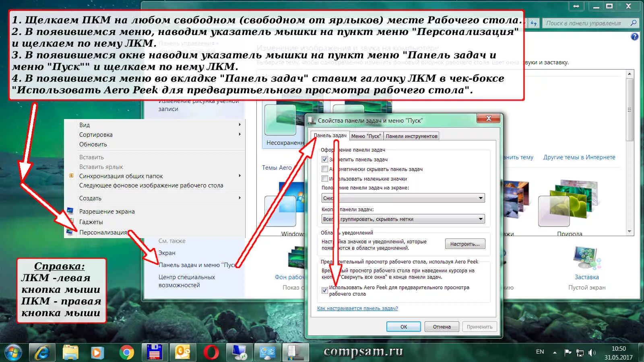The width and height of the screenshot is (644, 362).
Task: Select Панель задач tab
Action: (330, 136)
